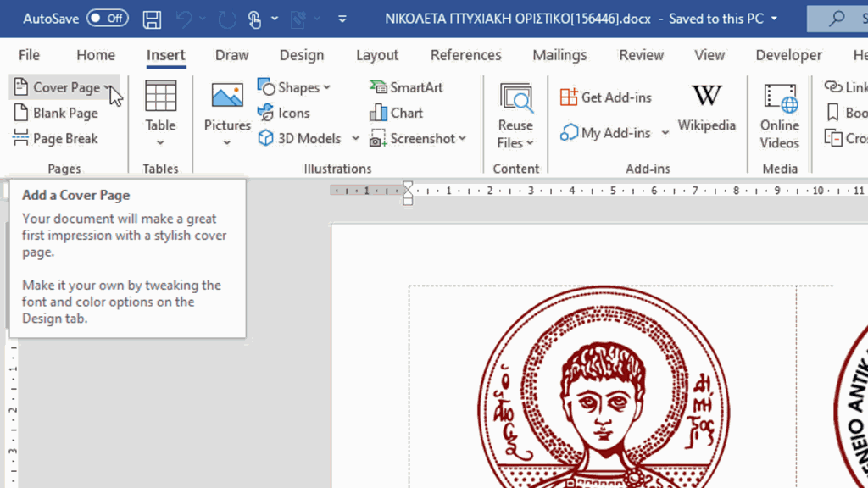Click the Icons button
The height and width of the screenshot is (488, 868).
283,113
